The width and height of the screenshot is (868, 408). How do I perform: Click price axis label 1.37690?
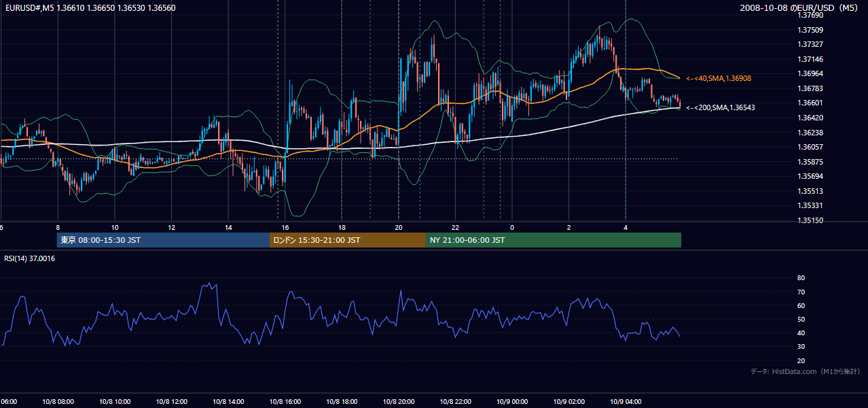click(x=810, y=15)
